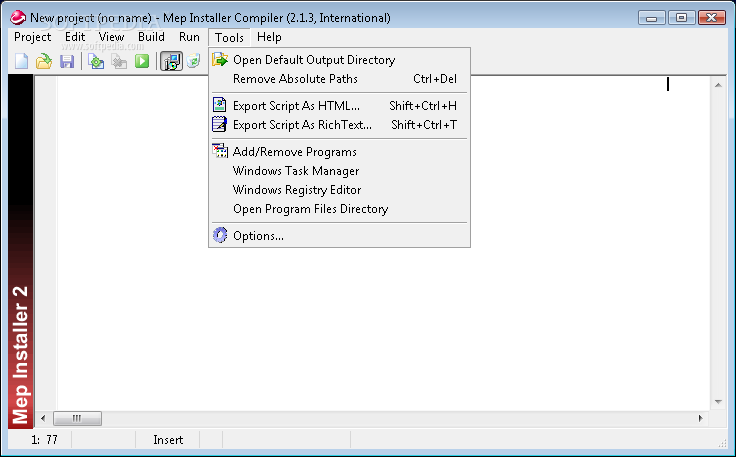
Task: Click the Mep Installer app icon in title bar
Action: coord(18,18)
